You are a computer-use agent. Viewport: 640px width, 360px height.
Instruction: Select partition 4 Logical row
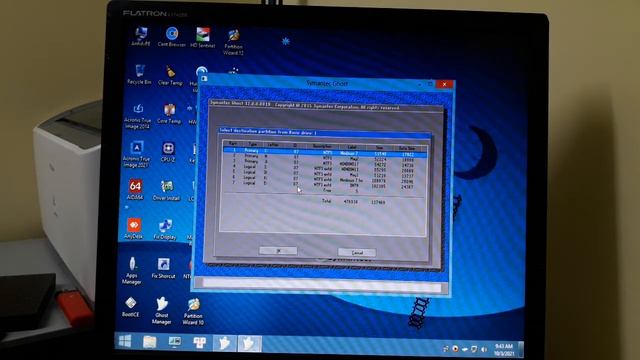pyautogui.click(x=325, y=168)
